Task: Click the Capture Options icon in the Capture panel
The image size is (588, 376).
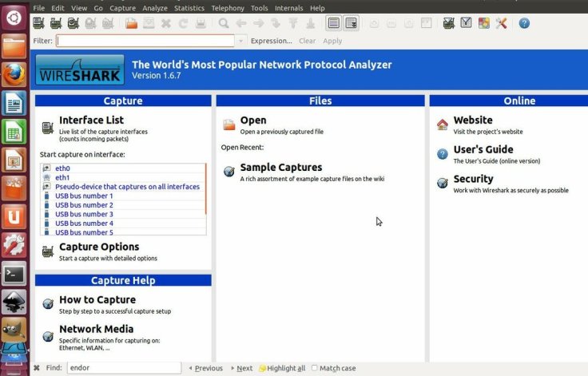Action: click(48, 251)
